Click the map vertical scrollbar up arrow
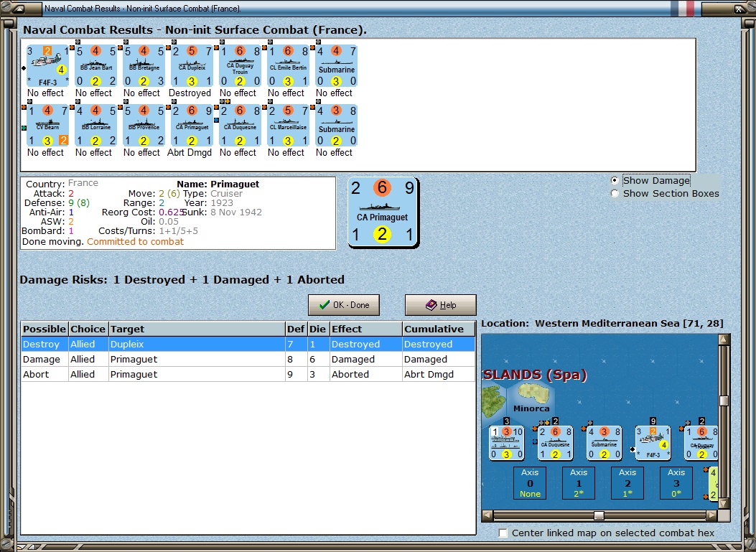Screen dimensions: 756x552 pos(724,340)
